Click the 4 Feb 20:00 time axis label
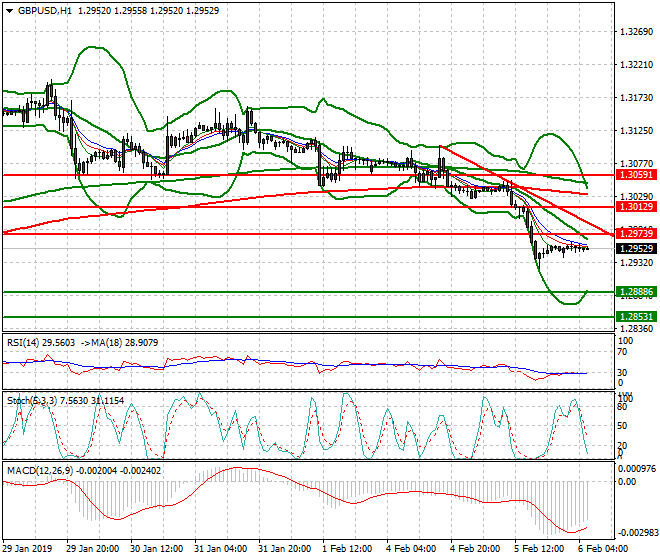 pos(475,549)
